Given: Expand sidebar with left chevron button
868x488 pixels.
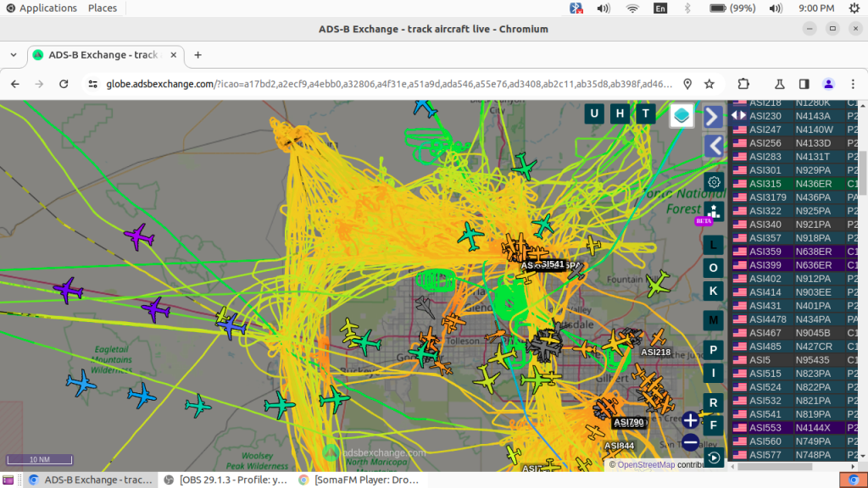Looking at the screenshot, I should coord(714,146).
